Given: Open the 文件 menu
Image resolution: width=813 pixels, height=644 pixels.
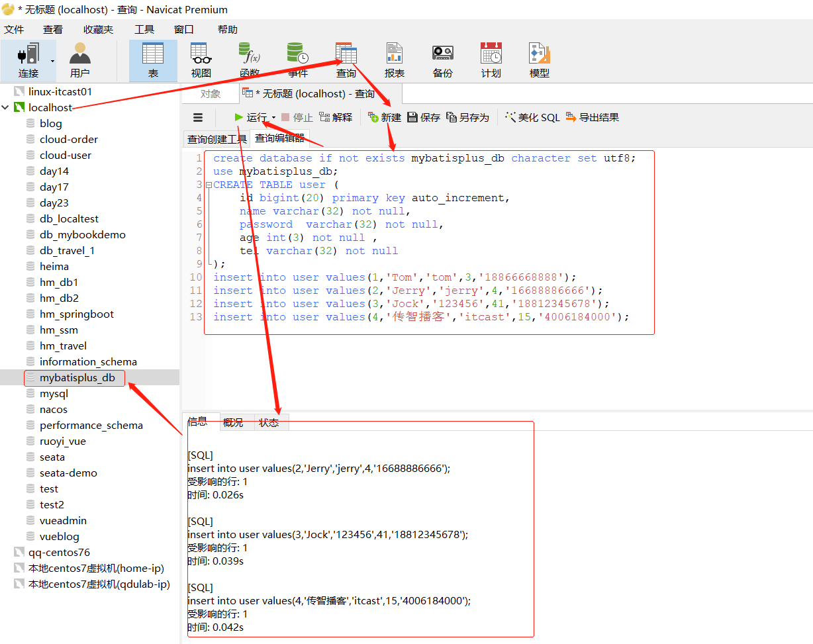Looking at the screenshot, I should point(14,30).
